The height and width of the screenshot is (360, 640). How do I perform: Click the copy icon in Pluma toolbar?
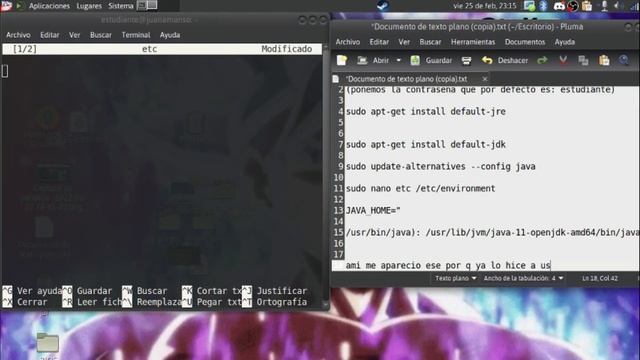pyautogui.click(x=583, y=60)
